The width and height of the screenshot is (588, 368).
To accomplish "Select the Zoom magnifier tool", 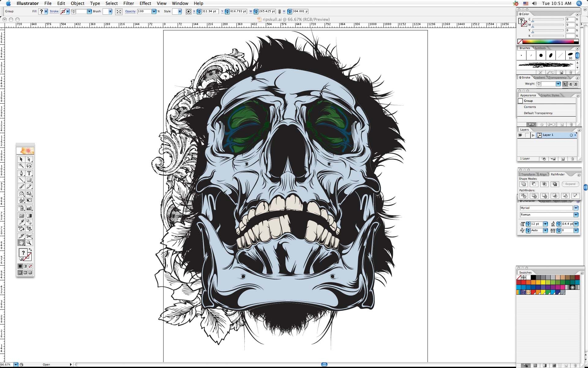I will [29, 243].
